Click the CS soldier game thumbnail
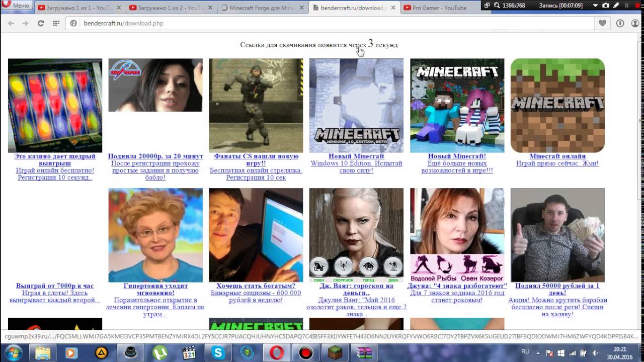The image size is (644, 362). (256, 106)
